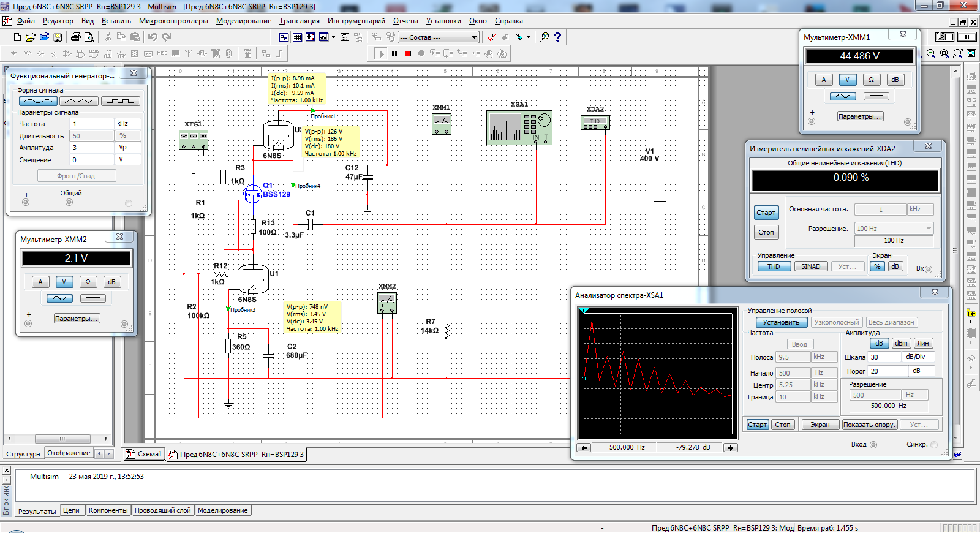Screen dimensions: 980x533
Task: Open frequency unit kHz dropdown in generator
Action: [x=129, y=123]
